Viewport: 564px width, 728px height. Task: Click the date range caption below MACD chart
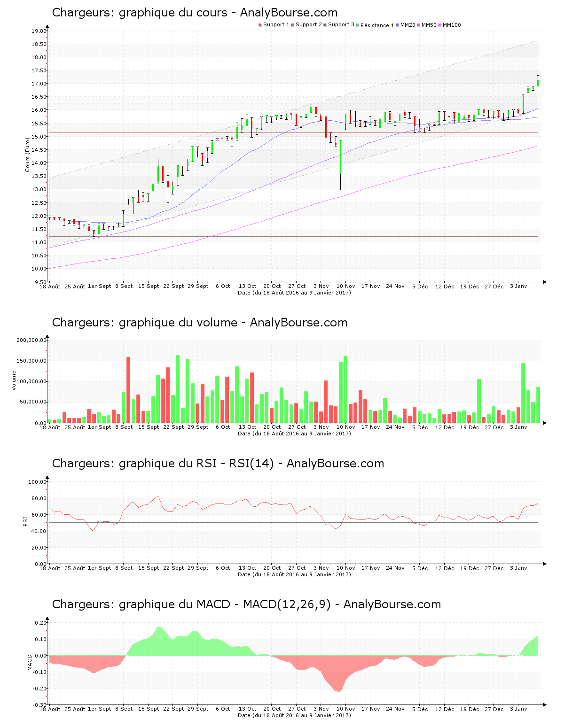[x=294, y=715]
